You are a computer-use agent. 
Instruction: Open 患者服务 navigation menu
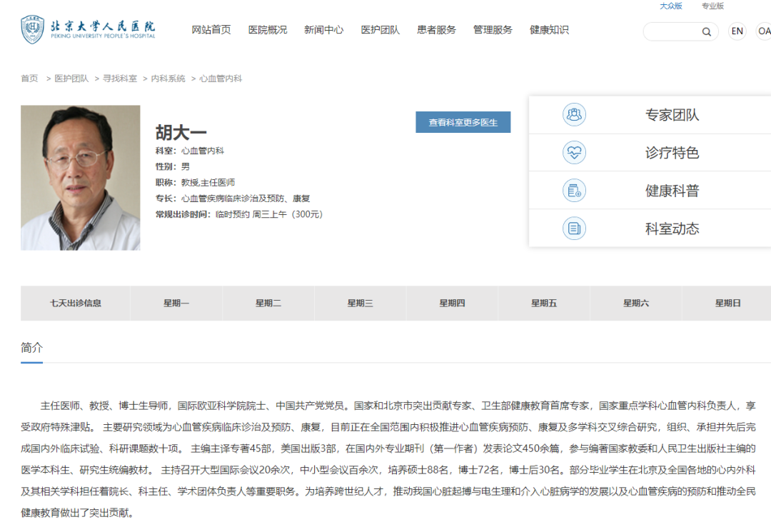436,30
